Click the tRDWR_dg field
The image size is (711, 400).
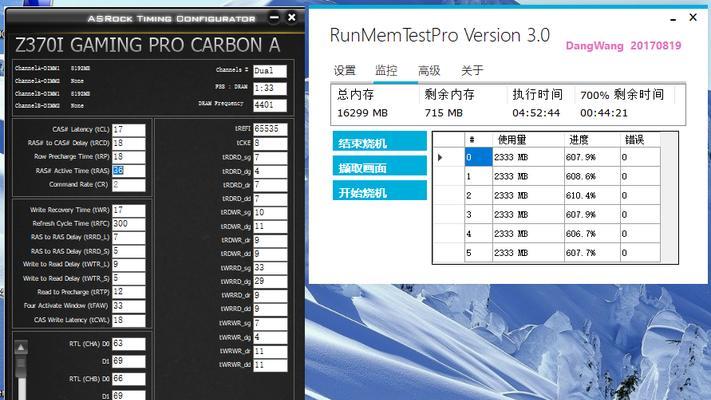coord(270,226)
